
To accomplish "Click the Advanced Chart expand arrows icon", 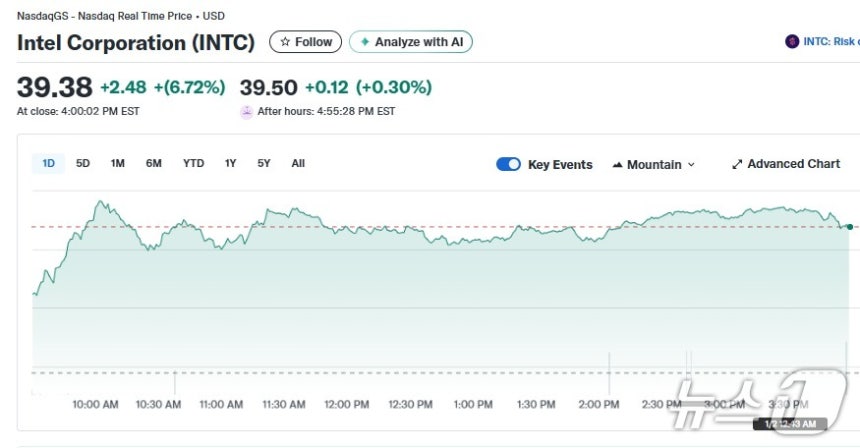I will [737, 164].
